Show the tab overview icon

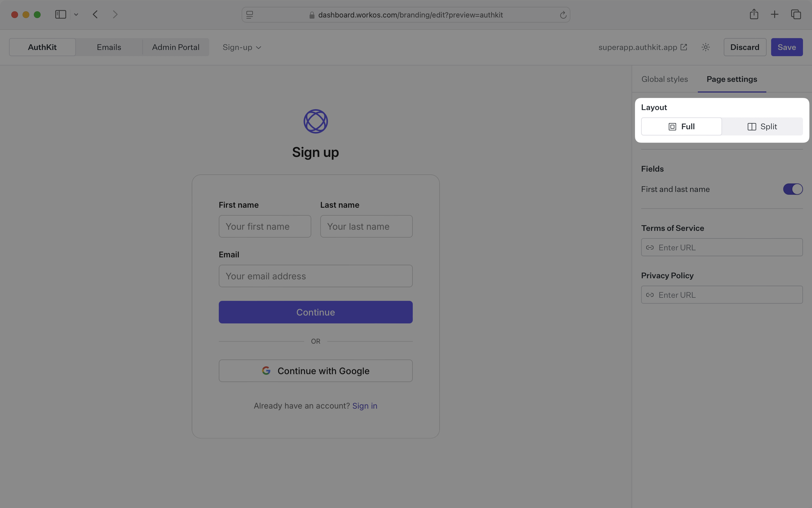pyautogui.click(x=796, y=14)
